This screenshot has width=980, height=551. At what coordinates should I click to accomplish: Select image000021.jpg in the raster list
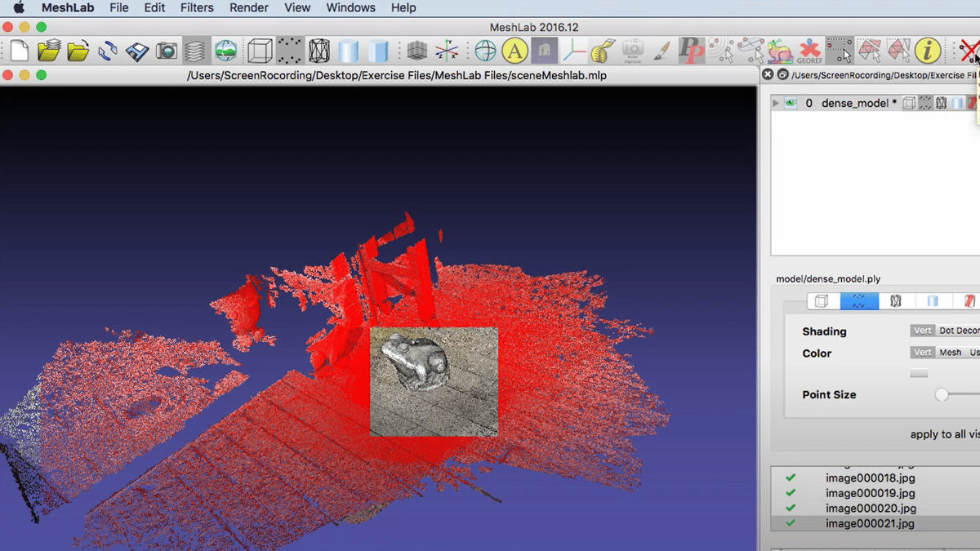[870, 523]
